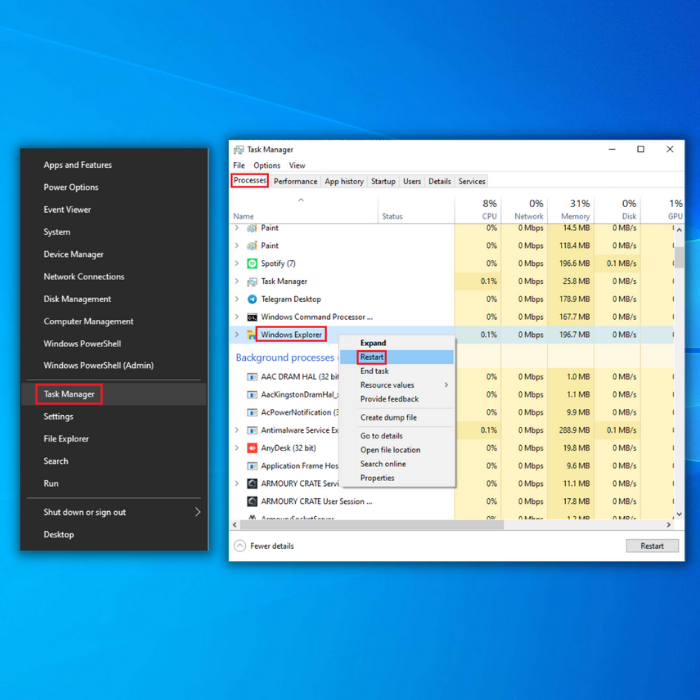Click the vertical scrollbar down arrow
This screenshot has width=700, height=700.
coord(679,514)
